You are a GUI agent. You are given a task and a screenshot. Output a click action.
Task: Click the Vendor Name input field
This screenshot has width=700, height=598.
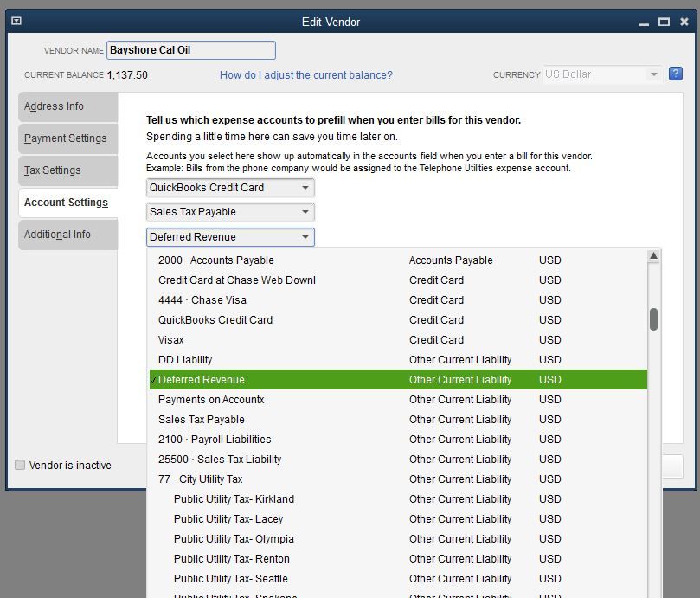tap(191, 50)
